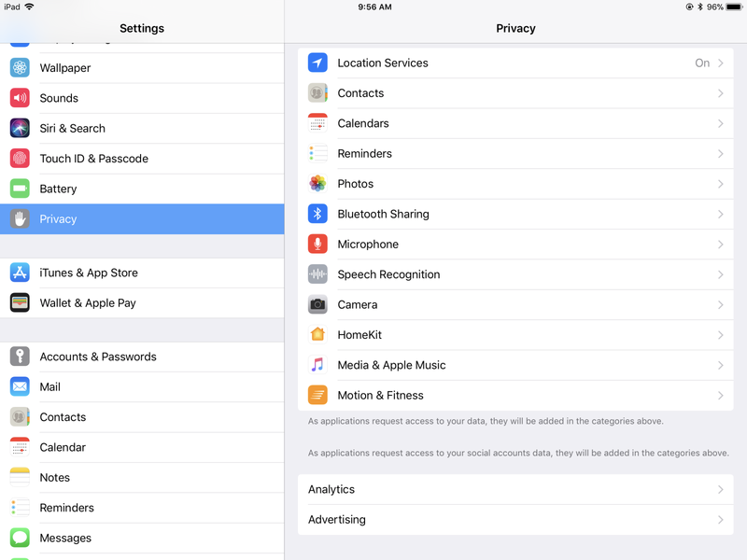This screenshot has height=560, width=747.
Task: Tap the red Sounds speaker icon
Action: click(20, 98)
